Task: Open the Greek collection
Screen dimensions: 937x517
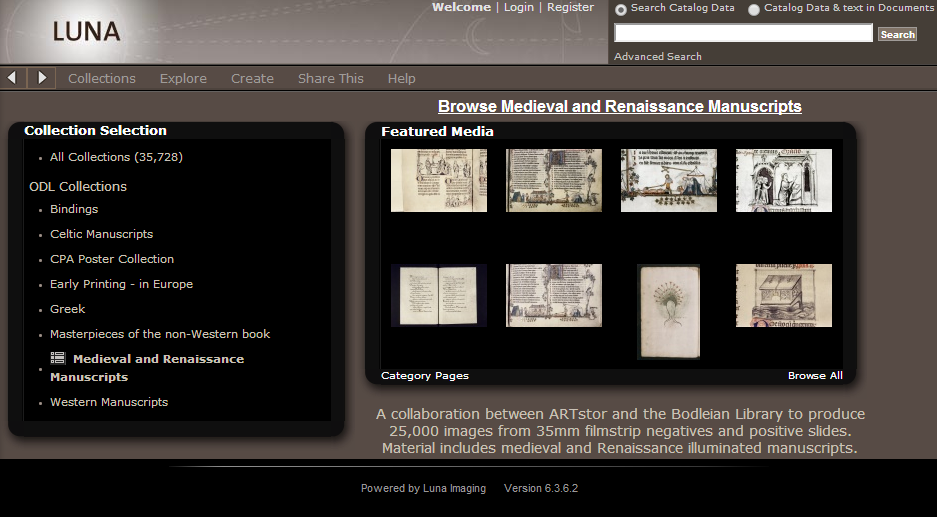Action: pos(68,309)
